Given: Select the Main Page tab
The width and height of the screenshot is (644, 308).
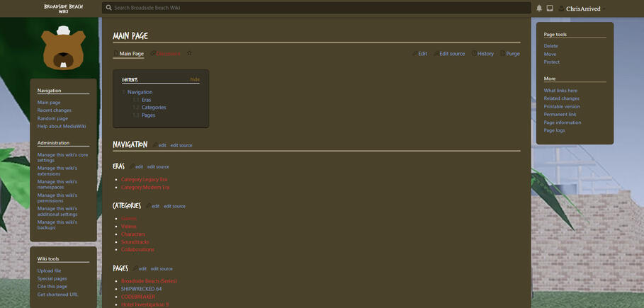Looking at the screenshot, I should [131, 54].
